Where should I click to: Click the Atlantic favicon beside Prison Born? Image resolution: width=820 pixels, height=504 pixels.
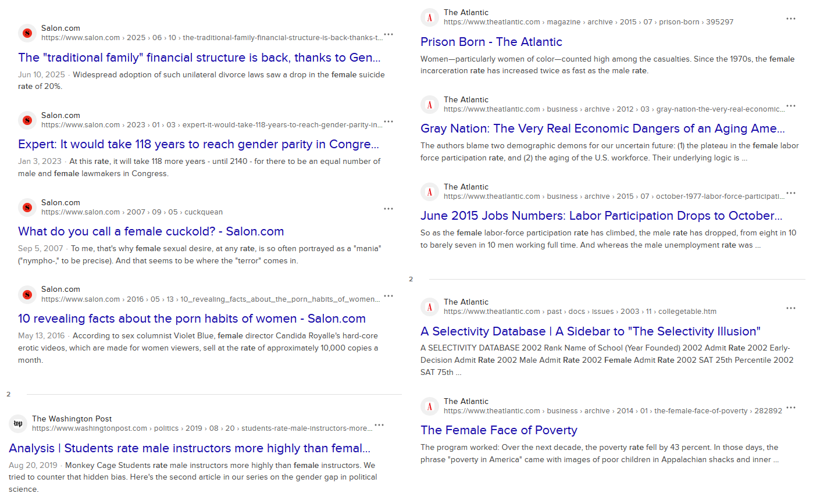tap(429, 17)
